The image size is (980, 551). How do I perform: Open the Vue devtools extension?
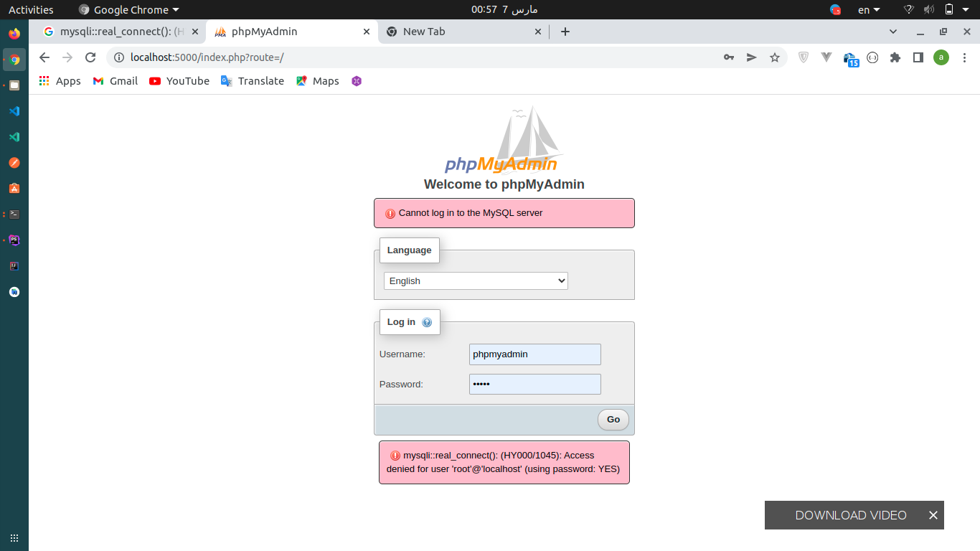826,57
